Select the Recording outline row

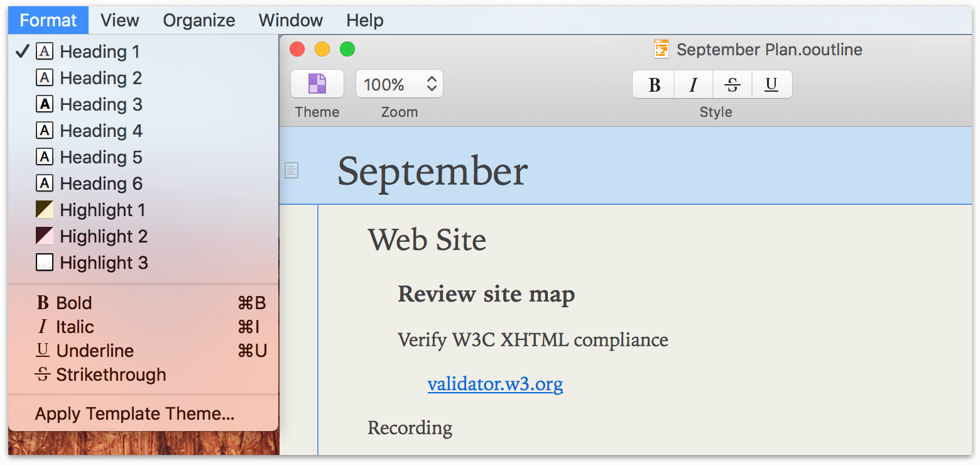click(410, 428)
